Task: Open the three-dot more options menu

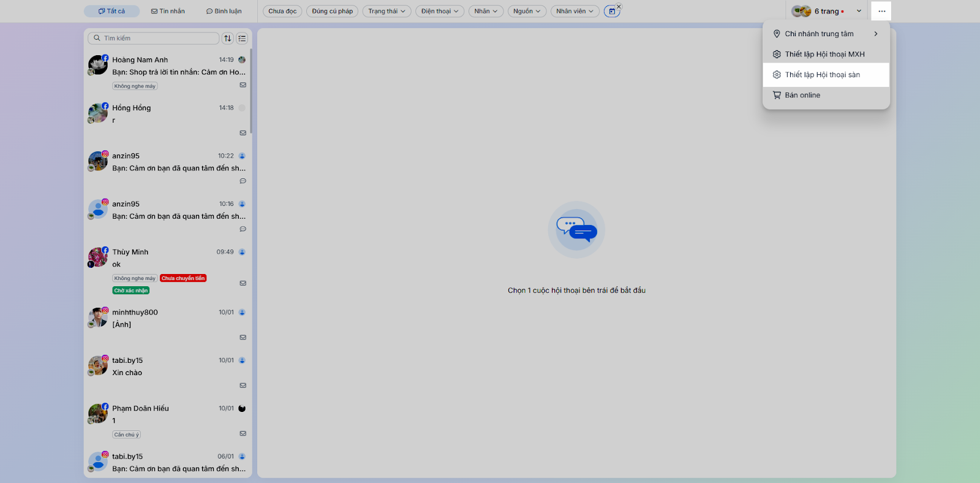Action: 881,11
